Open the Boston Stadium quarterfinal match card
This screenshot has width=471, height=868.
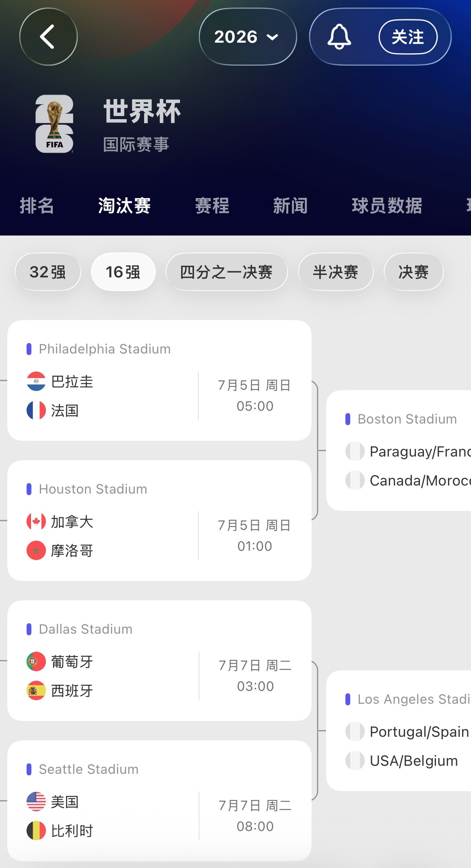[399, 451]
